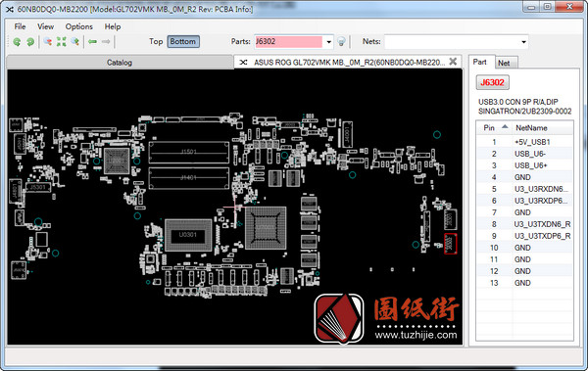Select the U3_U3RXDP6 net row
Viewport: 588px width, 371px height.
tap(525, 201)
